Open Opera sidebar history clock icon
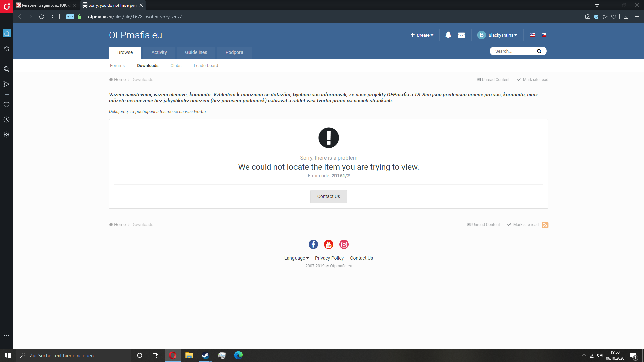Viewport: 644px width, 362px height. tap(6, 120)
